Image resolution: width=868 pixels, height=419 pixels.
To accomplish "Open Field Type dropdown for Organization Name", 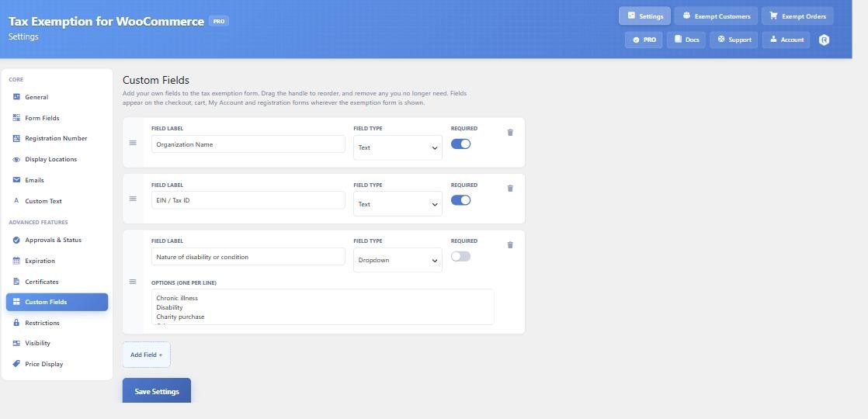I will pyautogui.click(x=398, y=147).
